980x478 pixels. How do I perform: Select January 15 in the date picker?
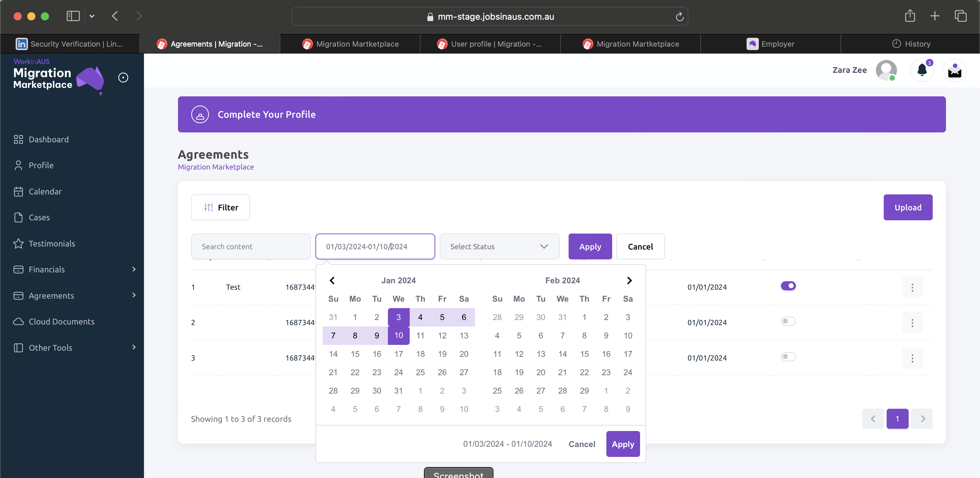coord(355,354)
